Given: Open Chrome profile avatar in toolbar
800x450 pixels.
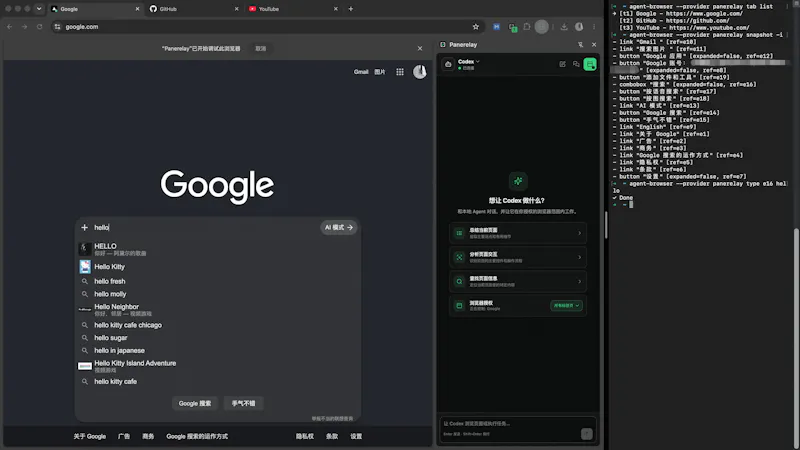Looking at the screenshot, I should [x=579, y=27].
